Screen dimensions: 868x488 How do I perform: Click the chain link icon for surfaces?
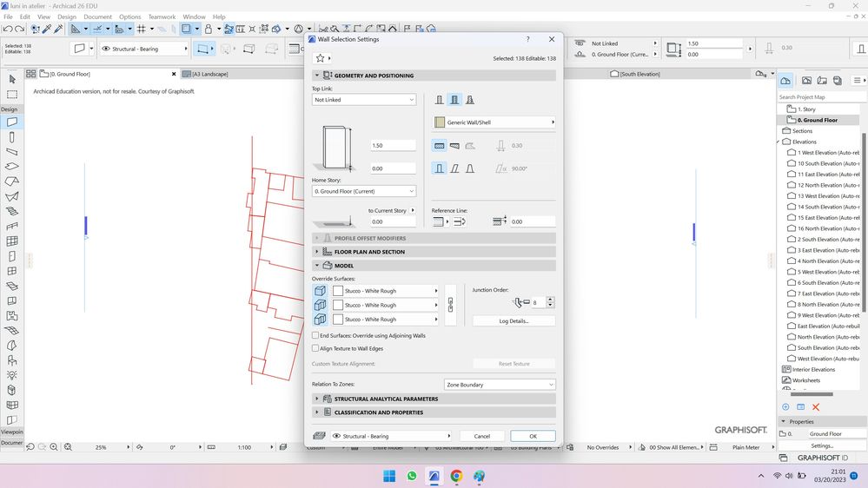click(x=450, y=305)
